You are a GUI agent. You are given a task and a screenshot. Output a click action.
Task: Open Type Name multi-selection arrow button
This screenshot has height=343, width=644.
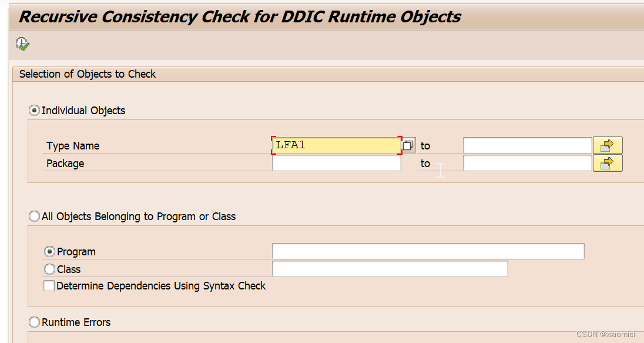608,145
